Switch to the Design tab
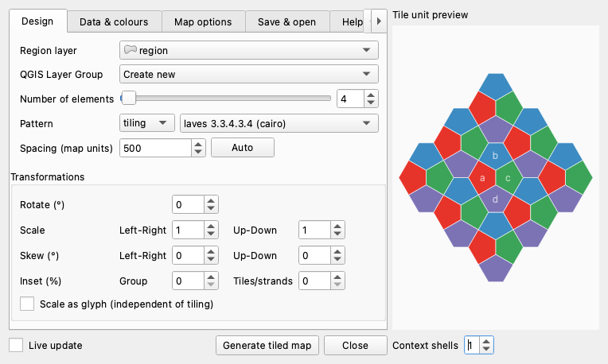Viewport: 608px width, 364px height. pyautogui.click(x=37, y=21)
